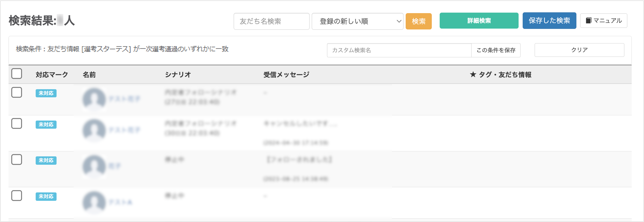This screenshot has height=222, width=644.
Task: Click the third row's avatar icon
Action: [94, 166]
